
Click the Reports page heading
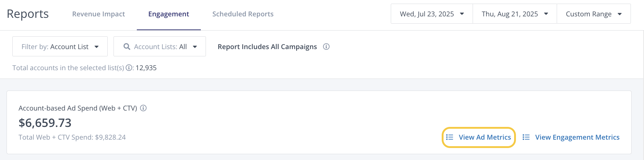pyautogui.click(x=28, y=14)
